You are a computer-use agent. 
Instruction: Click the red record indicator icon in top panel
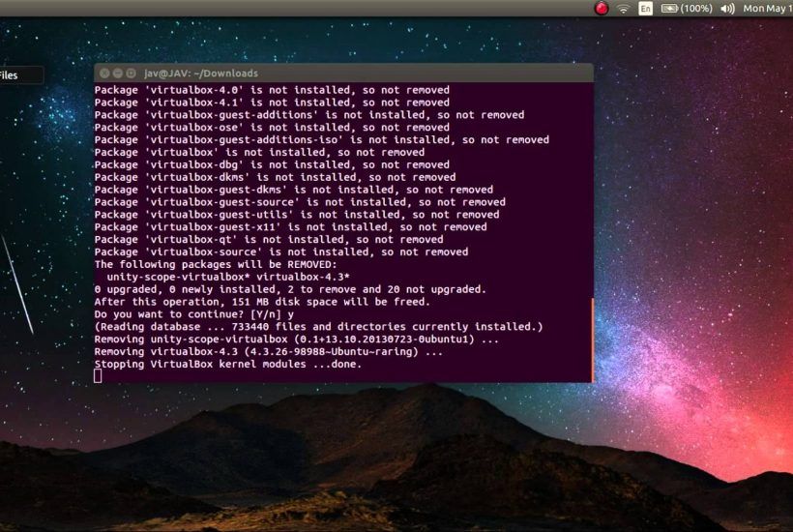coord(602,8)
